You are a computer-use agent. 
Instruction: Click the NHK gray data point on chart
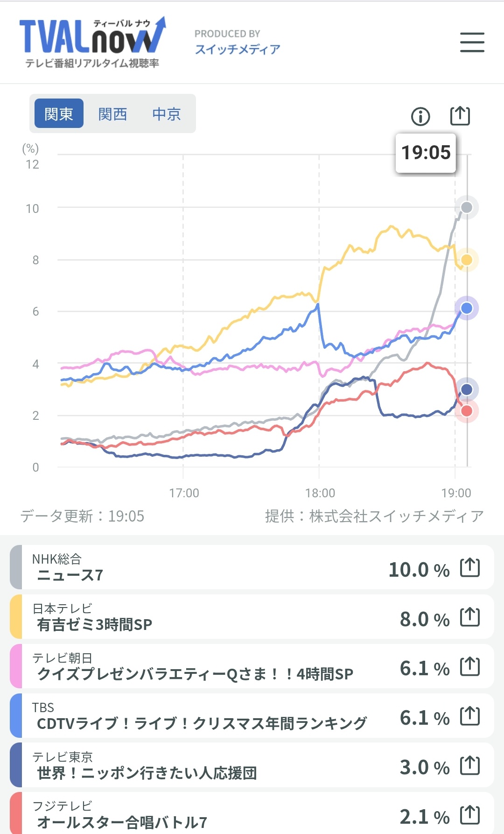tap(467, 207)
